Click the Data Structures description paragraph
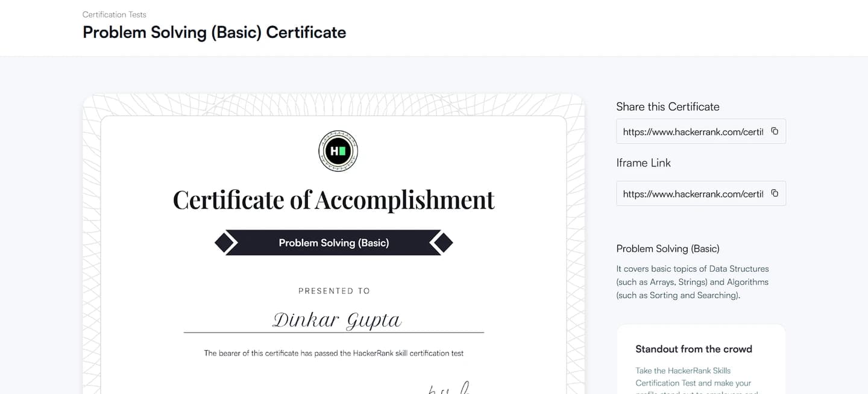The width and height of the screenshot is (868, 394). pyautogui.click(x=693, y=282)
